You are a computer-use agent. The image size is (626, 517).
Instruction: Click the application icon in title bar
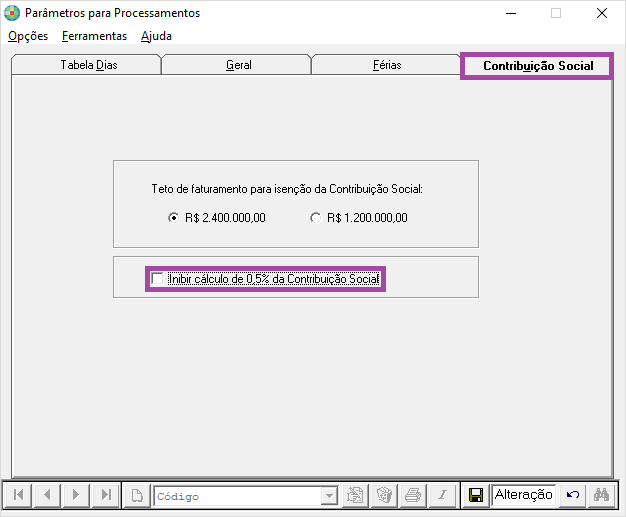[x=12, y=13]
